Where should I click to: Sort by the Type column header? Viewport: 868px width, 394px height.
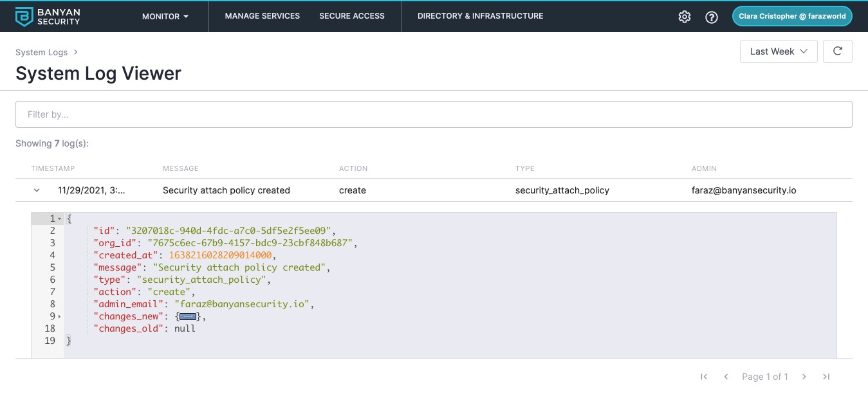(x=525, y=168)
